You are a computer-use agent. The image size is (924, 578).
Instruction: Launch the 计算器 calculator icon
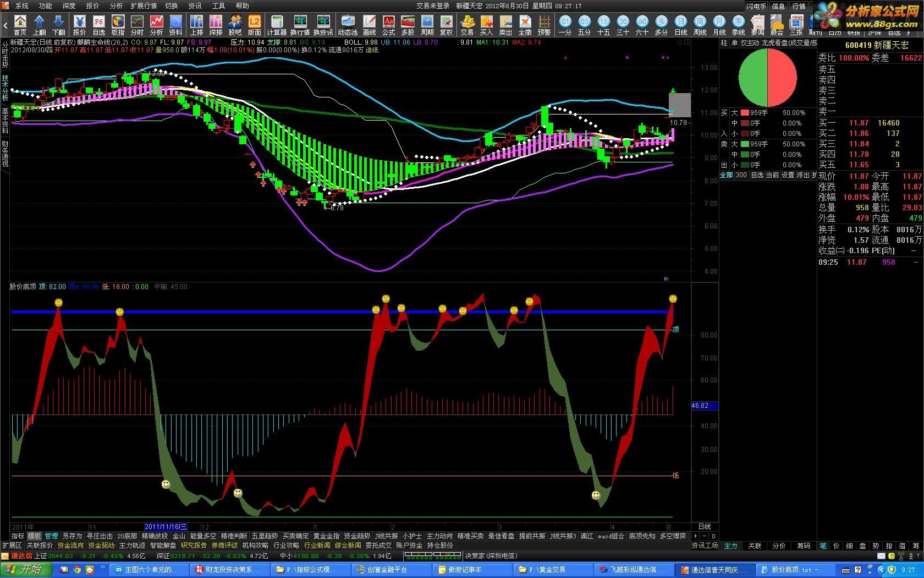pyautogui.click(x=277, y=25)
